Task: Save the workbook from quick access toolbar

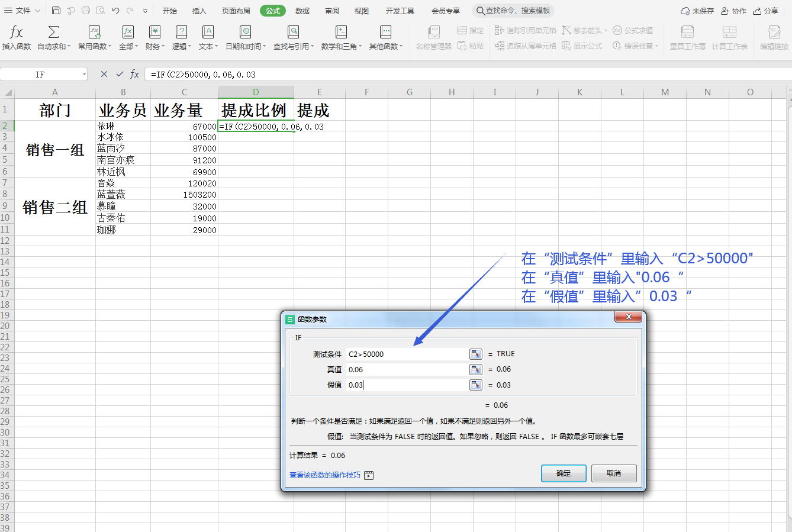Action: [x=56, y=11]
